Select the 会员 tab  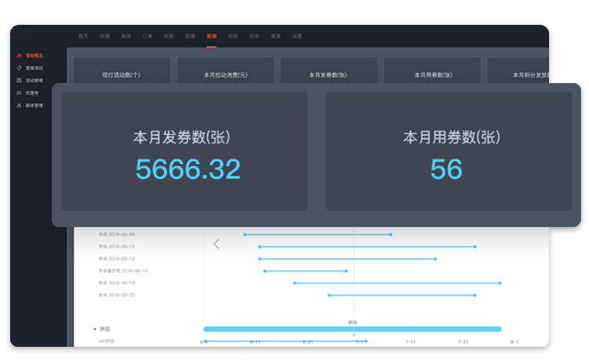(x=169, y=36)
